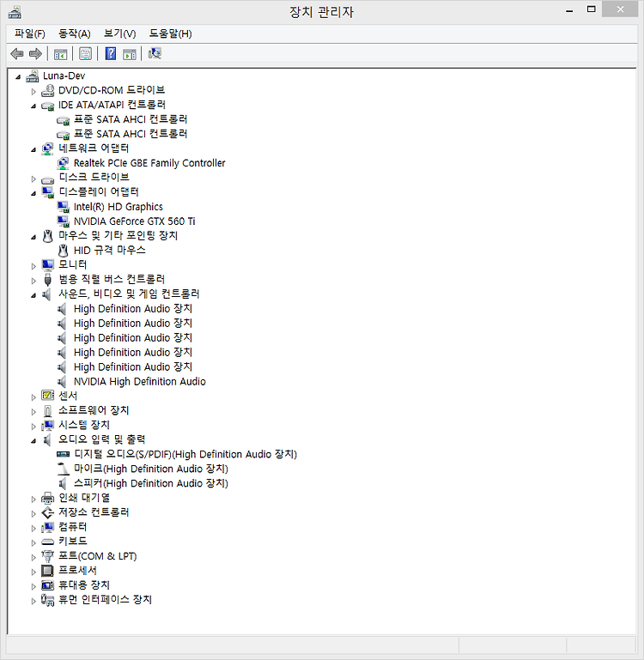
Task: Click the 프로세서 processor icon
Action: [47, 571]
